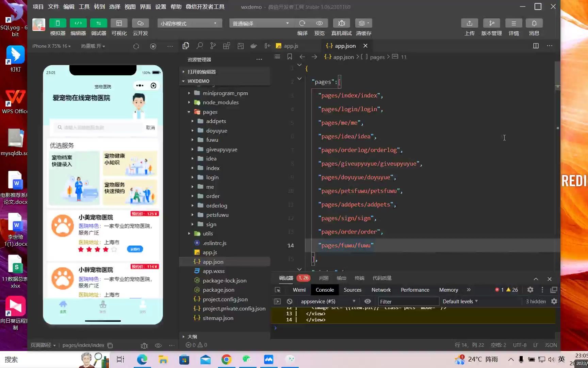This screenshot has height=368, width=588.
Task: Toggle the console live expression eye
Action: click(x=367, y=301)
